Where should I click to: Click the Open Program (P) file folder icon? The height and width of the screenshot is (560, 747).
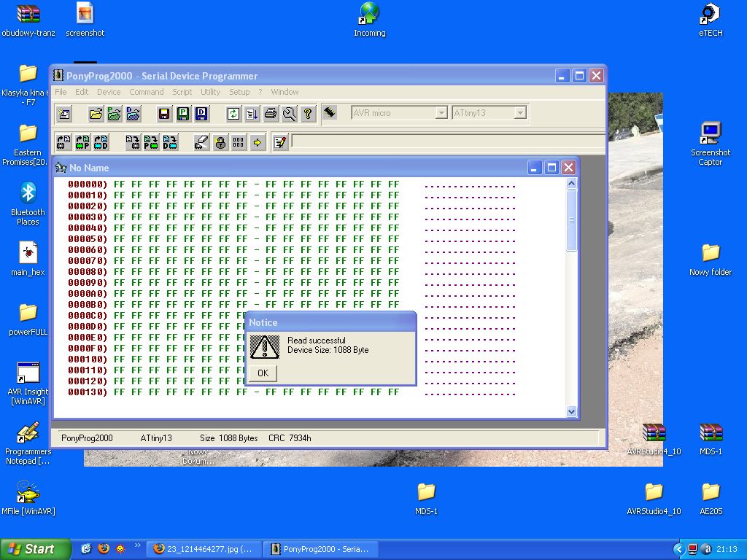pyautogui.click(x=115, y=113)
